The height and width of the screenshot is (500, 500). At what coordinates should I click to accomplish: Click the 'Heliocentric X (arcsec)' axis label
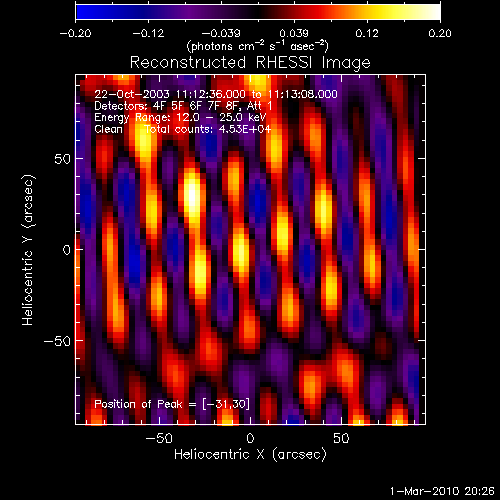(x=250, y=455)
